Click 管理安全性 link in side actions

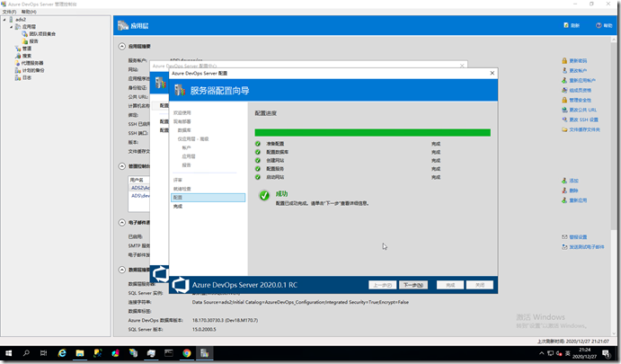[x=581, y=100]
